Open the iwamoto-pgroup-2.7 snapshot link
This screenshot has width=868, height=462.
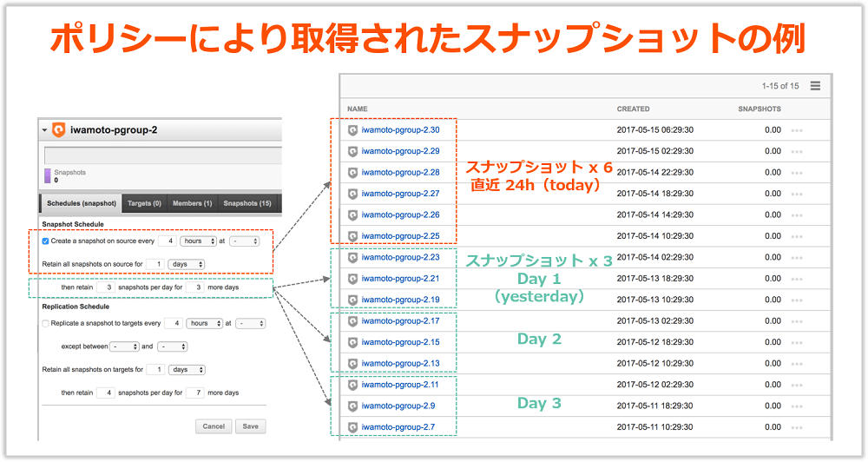pos(398,427)
